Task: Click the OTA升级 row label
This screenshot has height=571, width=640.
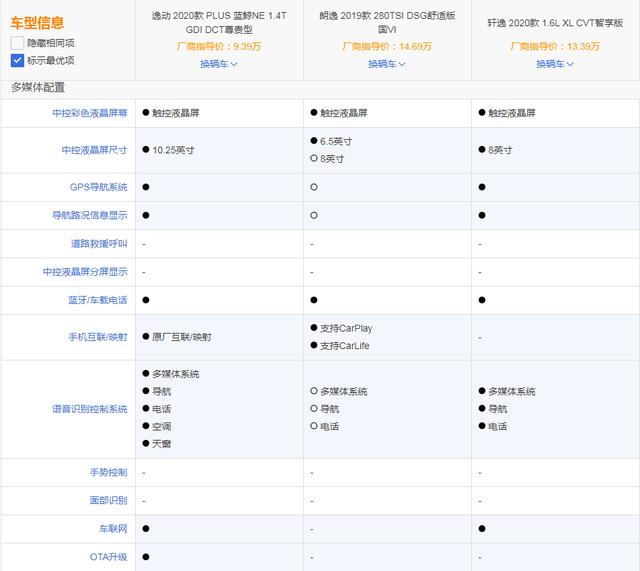Action: 109,557
